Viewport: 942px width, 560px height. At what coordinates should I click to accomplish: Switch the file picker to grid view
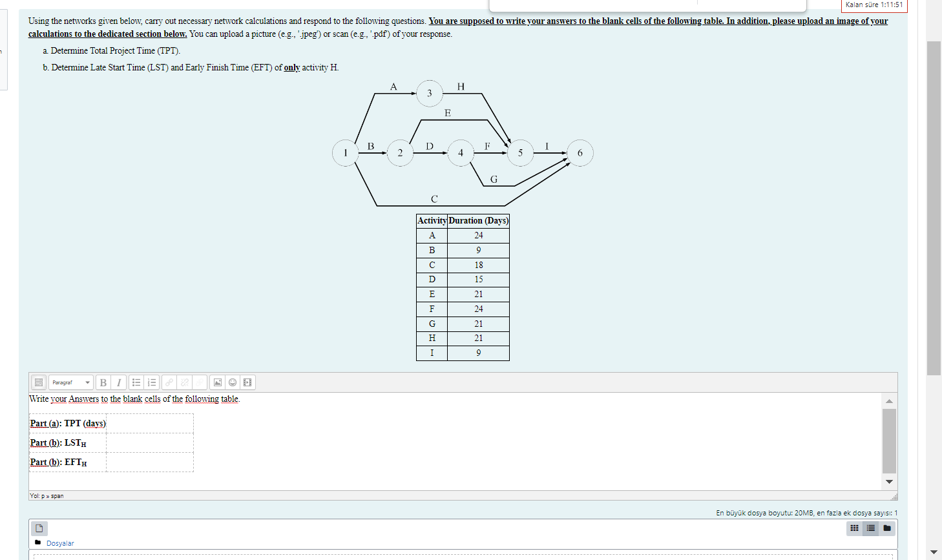point(854,528)
